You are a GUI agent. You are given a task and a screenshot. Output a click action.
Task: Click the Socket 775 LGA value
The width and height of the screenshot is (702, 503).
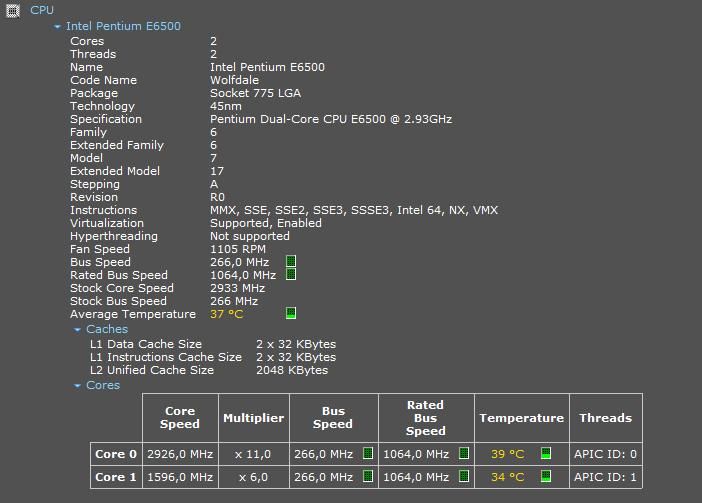click(x=256, y=93)
